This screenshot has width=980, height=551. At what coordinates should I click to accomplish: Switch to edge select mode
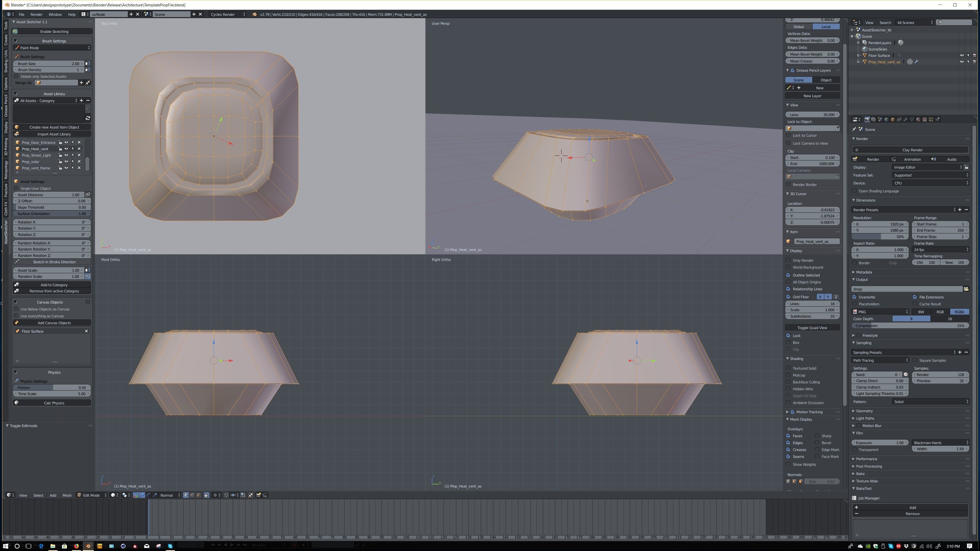tap(192, 495)
